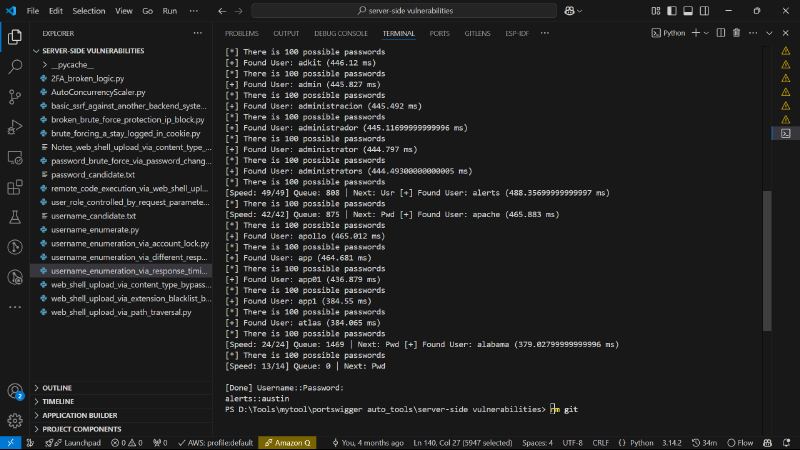800x450 pixels.
Task: Toggle the secondary side bar layout button
Action: pyautogui.click(x=704, y=11)
